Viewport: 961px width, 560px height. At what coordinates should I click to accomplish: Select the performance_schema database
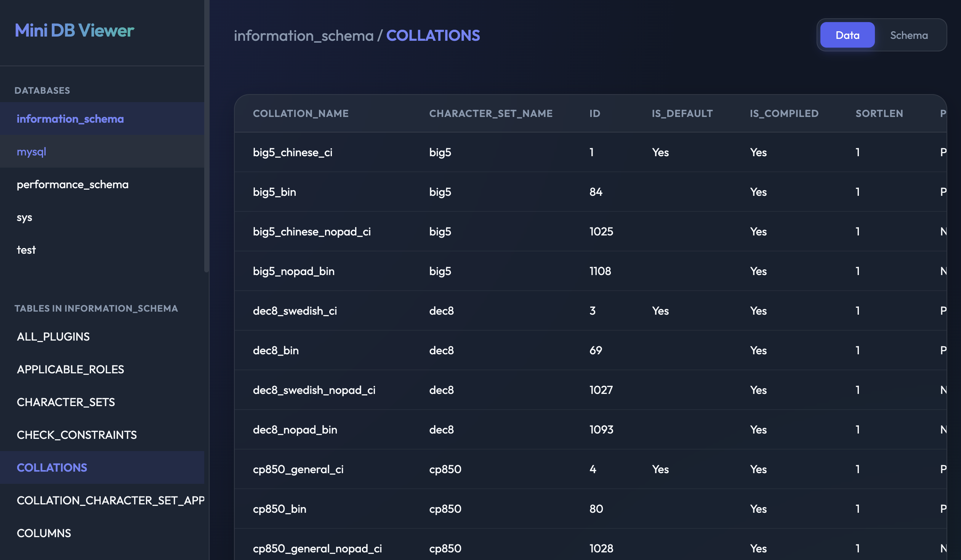(x=72, y=184)
